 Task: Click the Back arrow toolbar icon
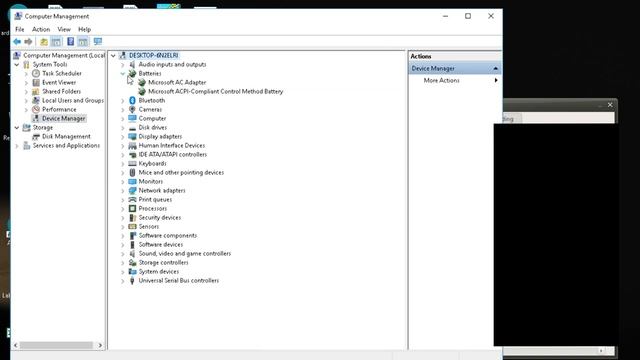(17, 42)
